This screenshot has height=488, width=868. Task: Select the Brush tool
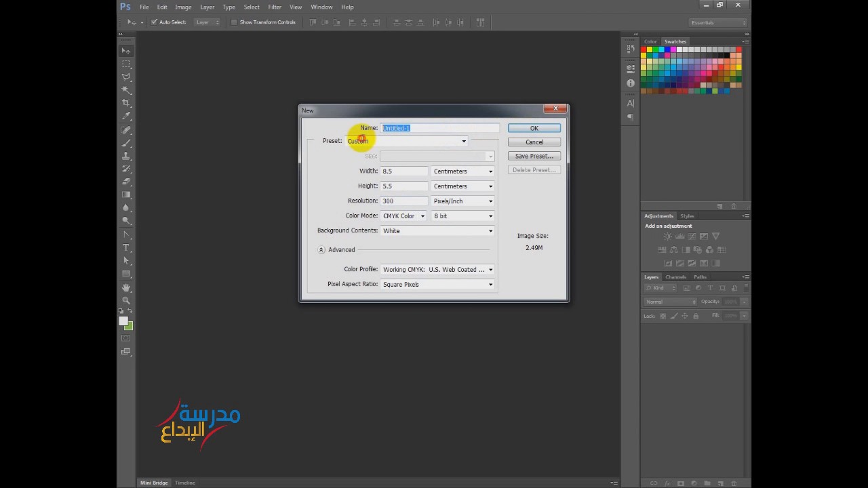click(126, 142)
